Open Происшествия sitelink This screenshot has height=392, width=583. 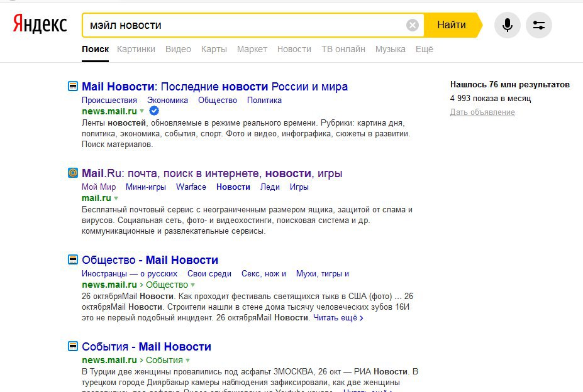tap(109, 101)
